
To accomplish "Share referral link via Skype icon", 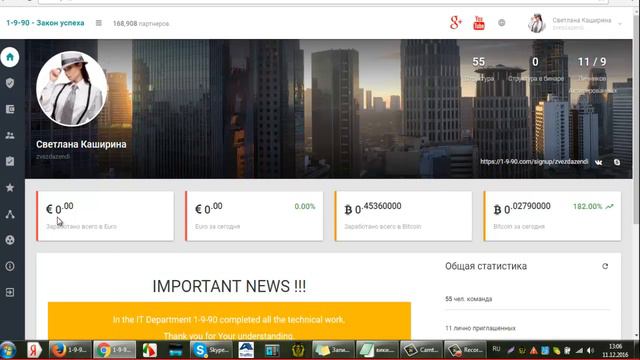I will (x=617, y=162).
